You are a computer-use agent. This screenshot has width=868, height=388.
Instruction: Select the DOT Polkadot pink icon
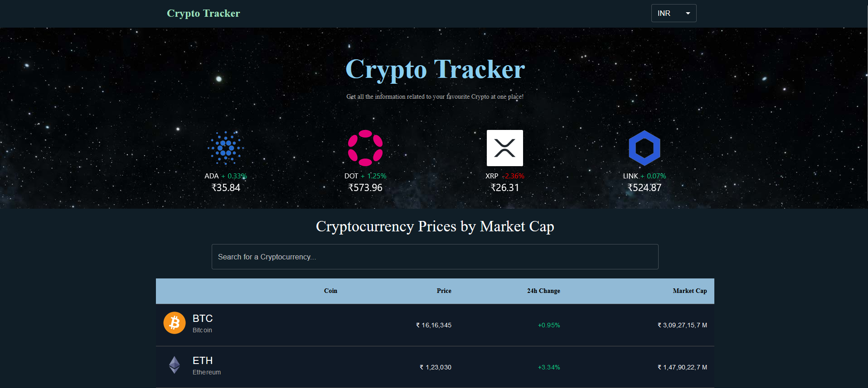point(365,147)
